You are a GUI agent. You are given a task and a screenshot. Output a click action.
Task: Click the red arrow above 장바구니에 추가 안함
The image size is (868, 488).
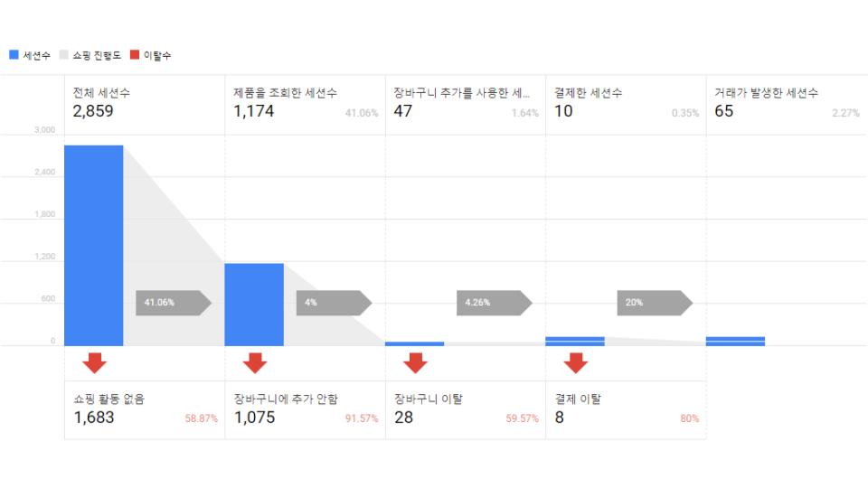(x=255, y=363)
